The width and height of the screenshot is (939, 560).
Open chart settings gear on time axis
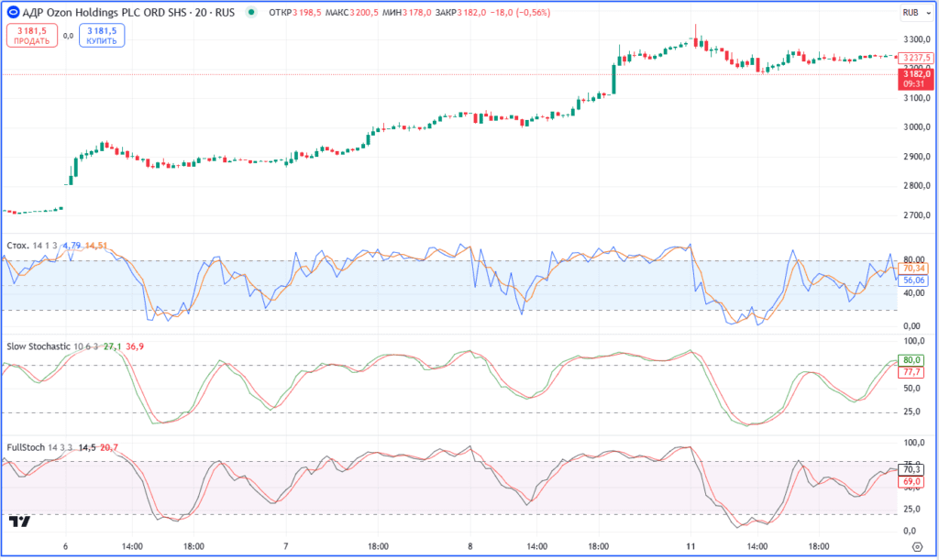[917, 546]
